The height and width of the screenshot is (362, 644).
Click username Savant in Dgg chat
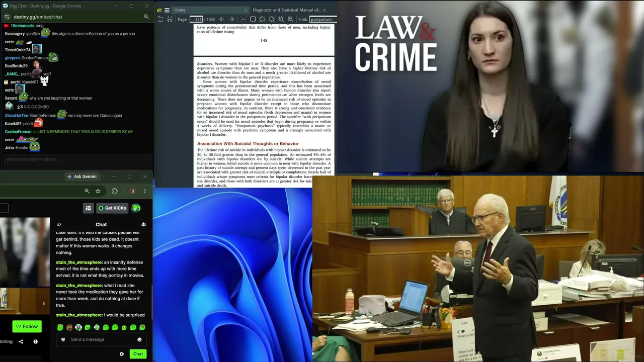11,98
